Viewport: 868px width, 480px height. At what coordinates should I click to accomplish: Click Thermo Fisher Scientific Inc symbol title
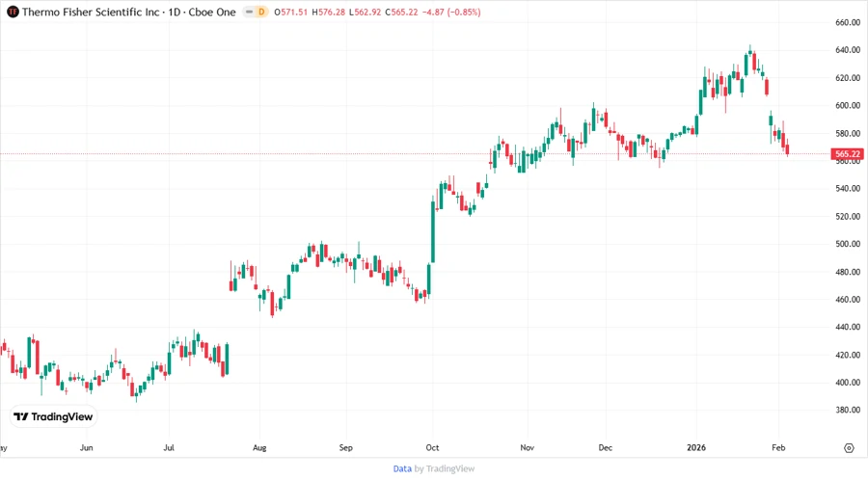pyautogui.click(x=91, y=12)
